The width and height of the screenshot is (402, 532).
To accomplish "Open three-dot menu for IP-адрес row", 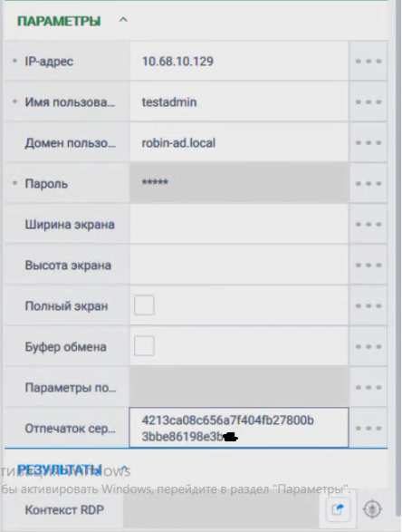I will pos(368,61).
